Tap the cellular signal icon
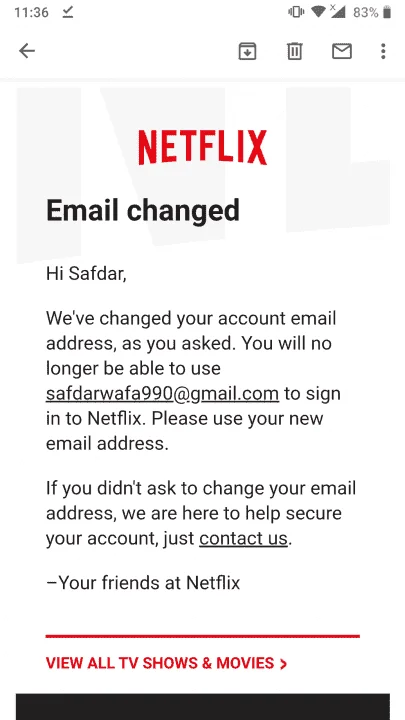405x720 pixels. coord(338,12)
